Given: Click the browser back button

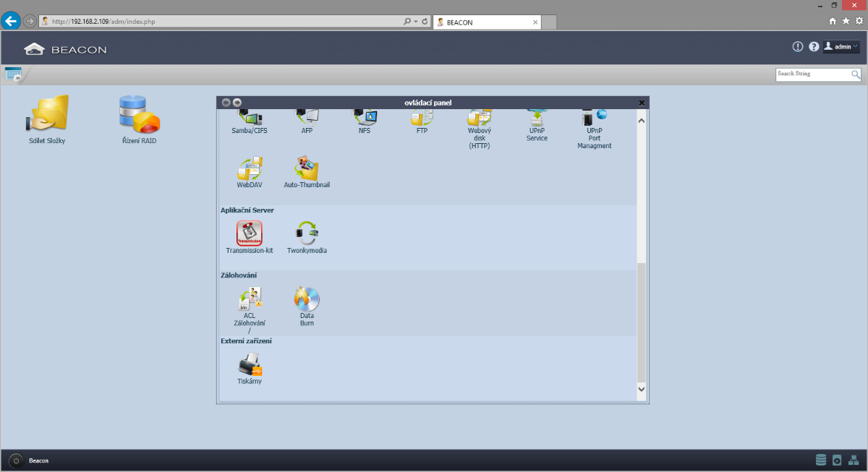Looking at the screenshot, I should [11, 21].
